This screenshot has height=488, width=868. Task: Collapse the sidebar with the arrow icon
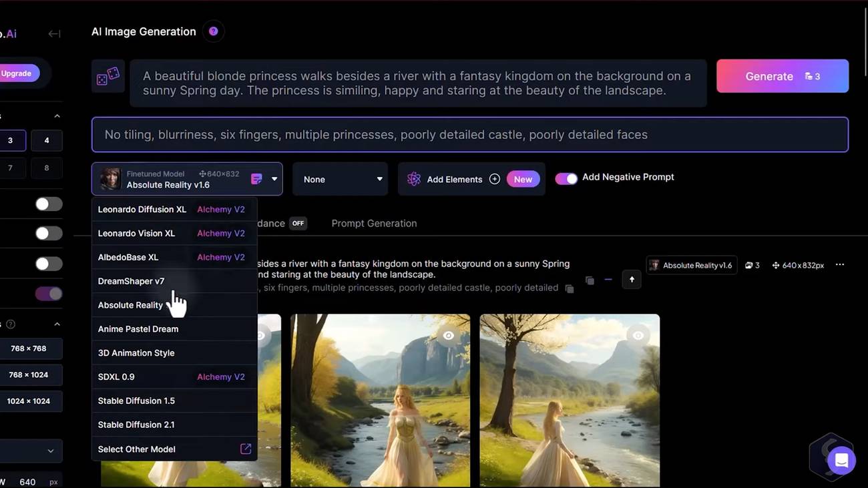(x=55, y=33)
